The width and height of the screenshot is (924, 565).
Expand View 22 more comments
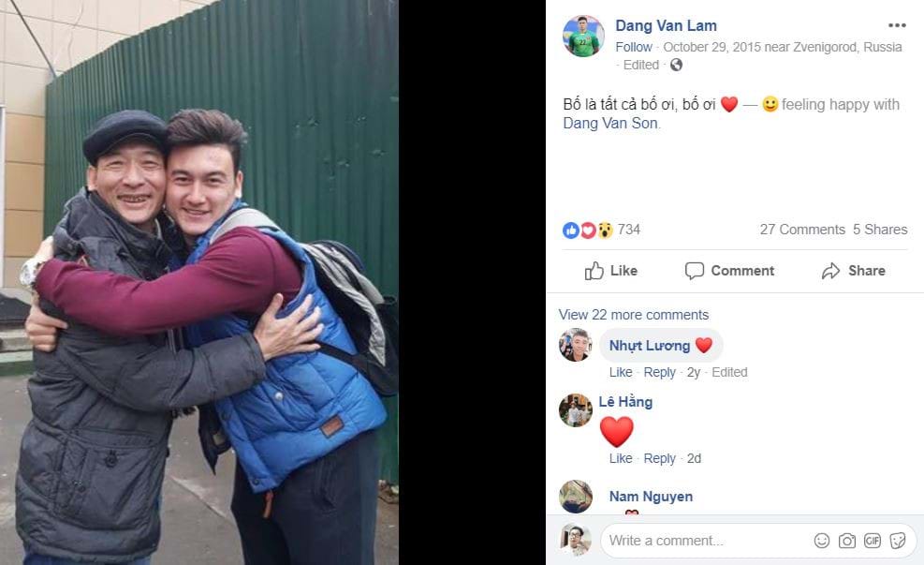click(x=634, y=314)
